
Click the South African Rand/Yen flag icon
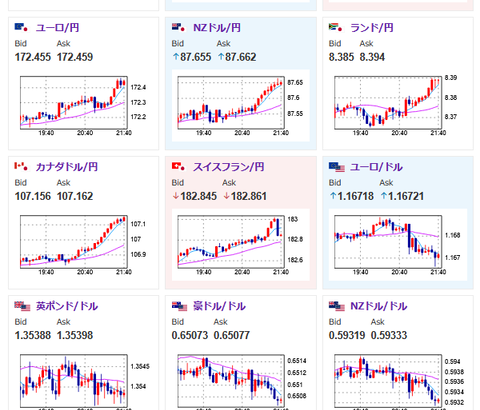(335, 27)
